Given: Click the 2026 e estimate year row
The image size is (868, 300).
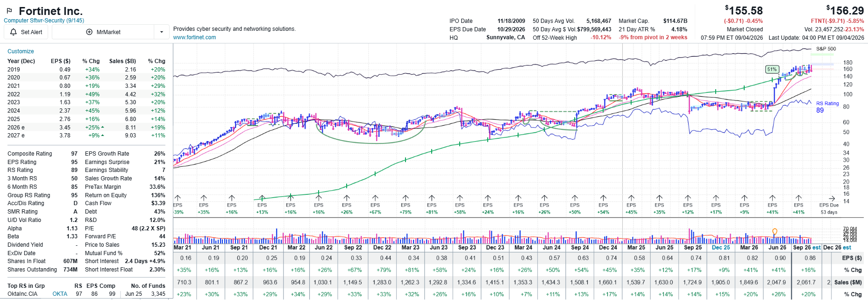Looking at the screenshot, I should 86,127.
